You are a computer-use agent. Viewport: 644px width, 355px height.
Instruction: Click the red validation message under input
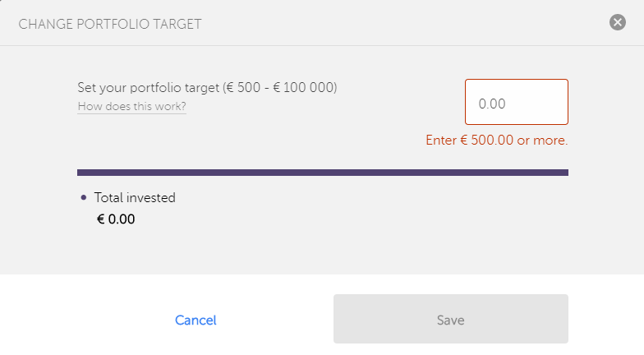tap(496, 141)
